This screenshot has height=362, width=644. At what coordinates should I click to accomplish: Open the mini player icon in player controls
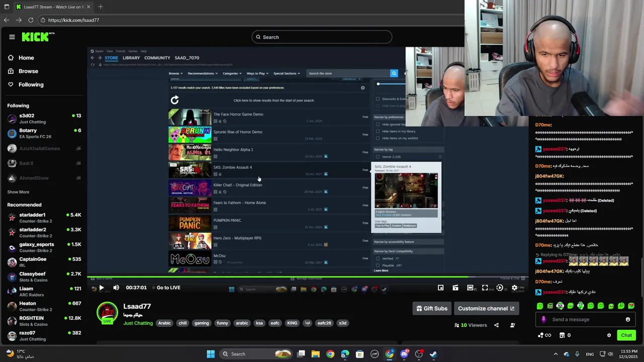pos(441,288)
